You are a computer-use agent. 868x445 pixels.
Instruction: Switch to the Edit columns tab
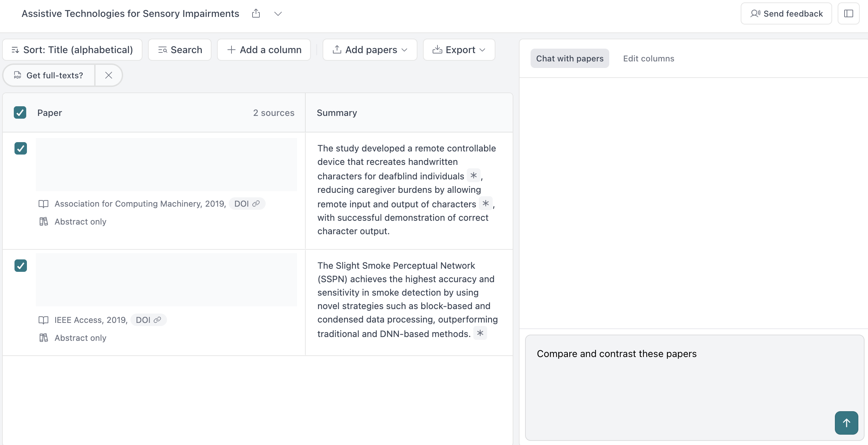click(x=648, y=59)
